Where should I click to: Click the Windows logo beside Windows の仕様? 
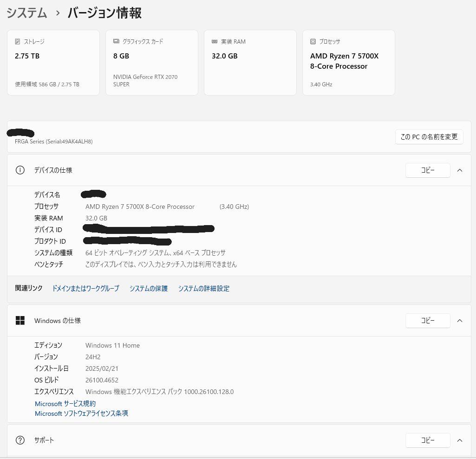click(20, 320)
